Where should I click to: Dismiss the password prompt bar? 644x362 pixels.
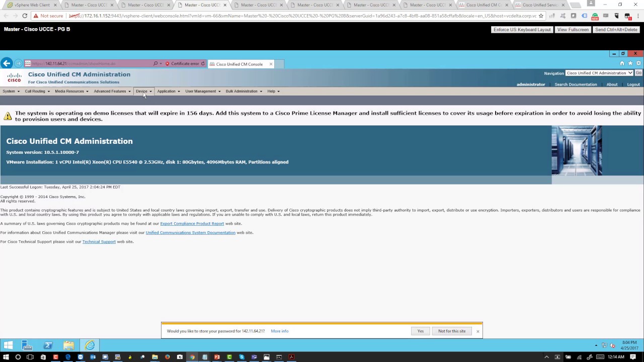[x=477, y=331]
